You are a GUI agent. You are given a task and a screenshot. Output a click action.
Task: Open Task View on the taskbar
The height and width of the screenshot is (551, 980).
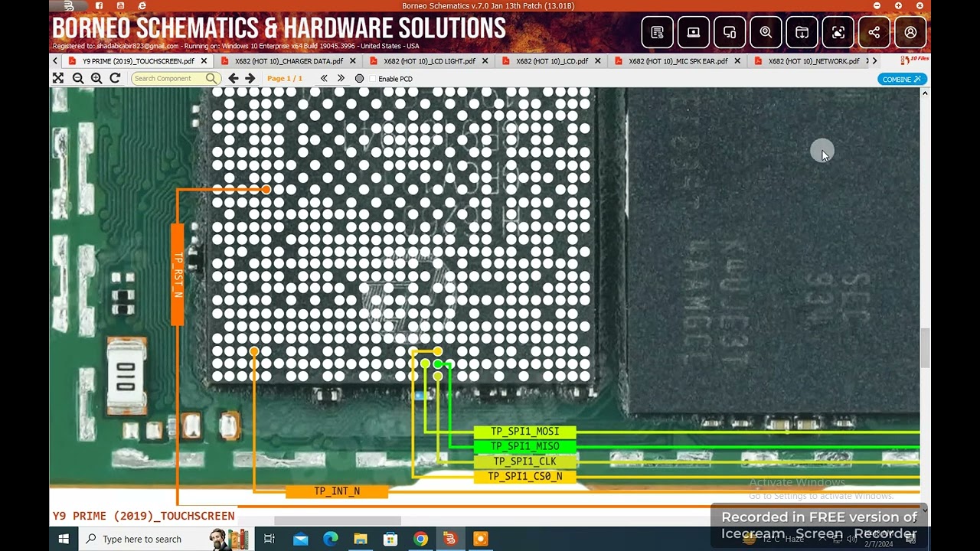(269, 539)
